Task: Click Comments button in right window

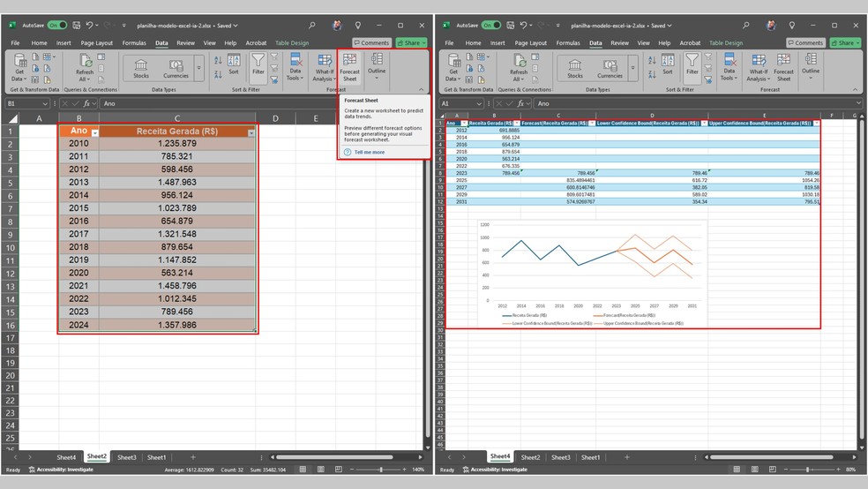Action: pyautogui.click(x=805, y=42)
